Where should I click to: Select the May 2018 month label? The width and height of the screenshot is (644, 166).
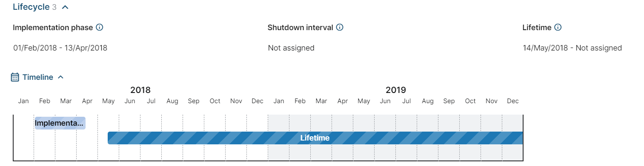(109, 101)
